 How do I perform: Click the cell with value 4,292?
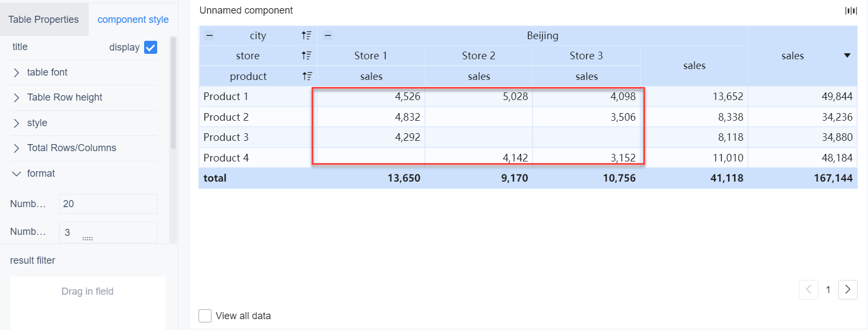pos(371,137)
